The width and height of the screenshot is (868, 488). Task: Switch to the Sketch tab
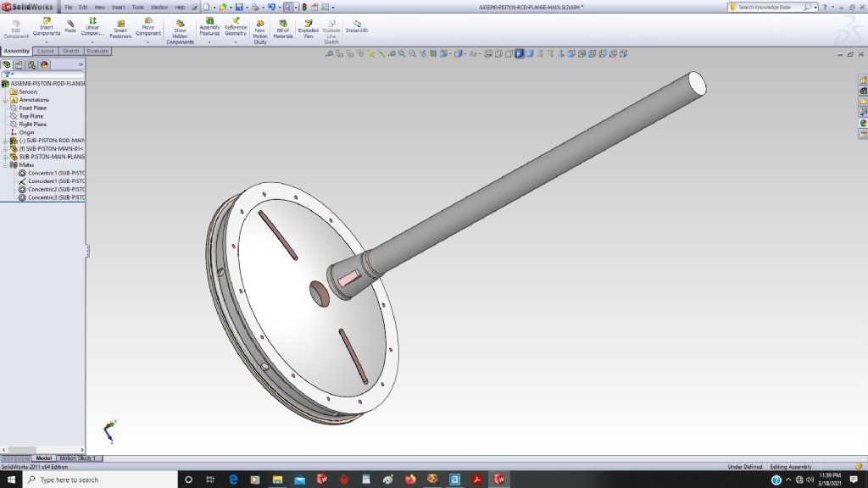(x=71, y=51)
